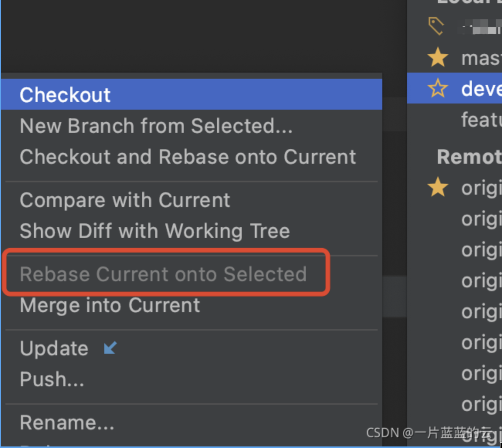Click the blue incoming-commits arrow beside Update
The width and height of the screenshot is (502, 448).
pyautogui.click(x=109, y=348)
